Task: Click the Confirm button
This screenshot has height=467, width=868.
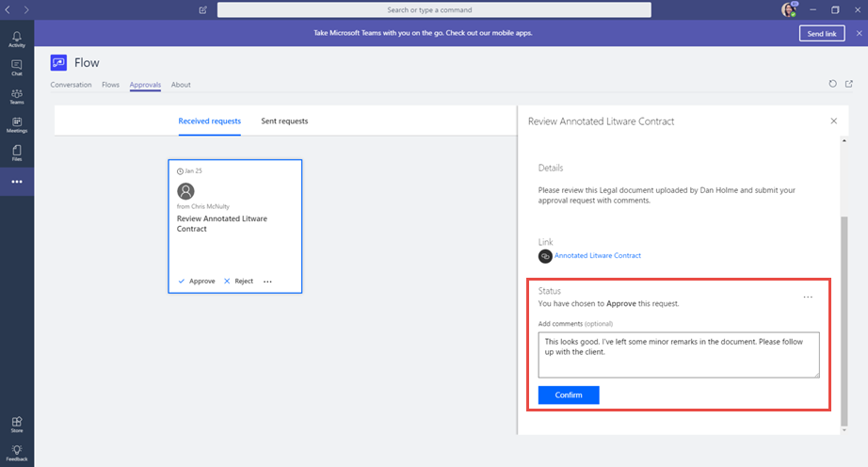Action: tap(569, 395)
